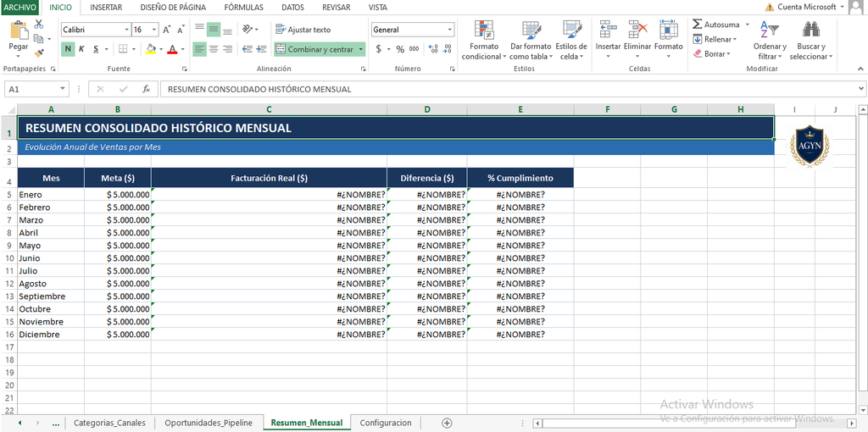Apply percent style format
The width and height of the screenshot is (868, 432).
[x=400, y=49]
